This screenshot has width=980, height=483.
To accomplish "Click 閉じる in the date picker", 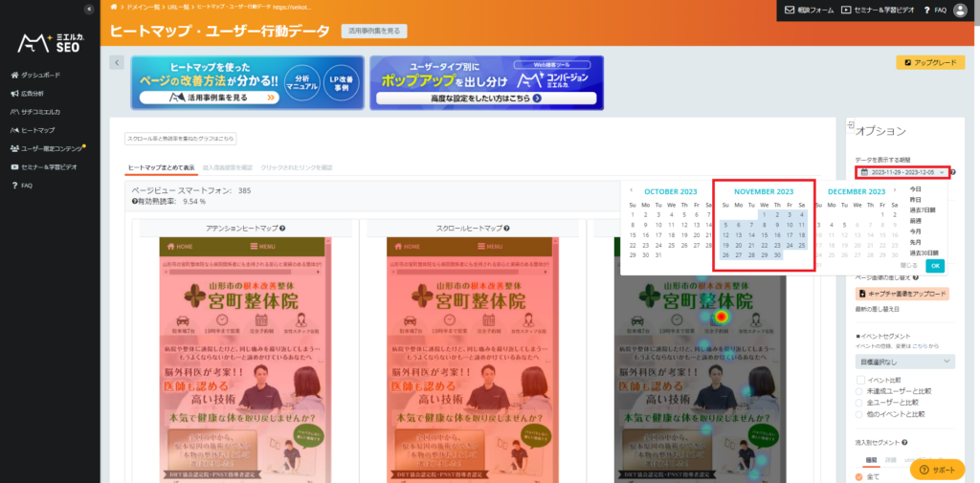I will point(909,266).
